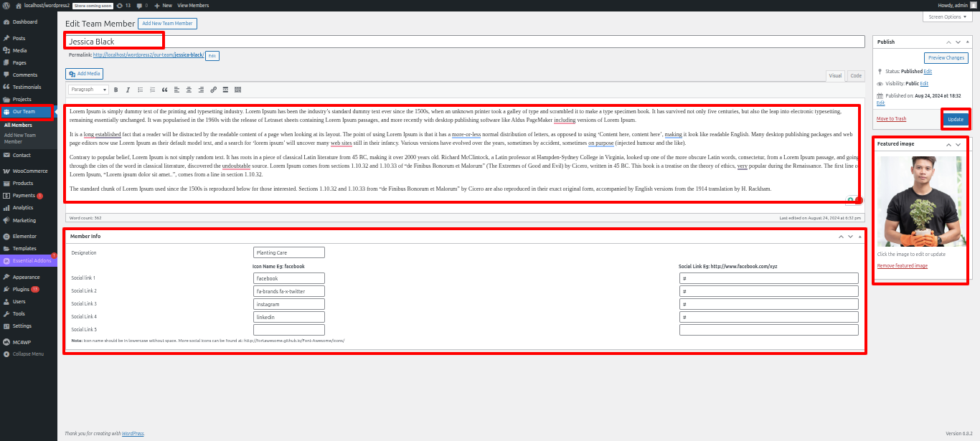
Task: Align text to center
Action: pos(189,90)
